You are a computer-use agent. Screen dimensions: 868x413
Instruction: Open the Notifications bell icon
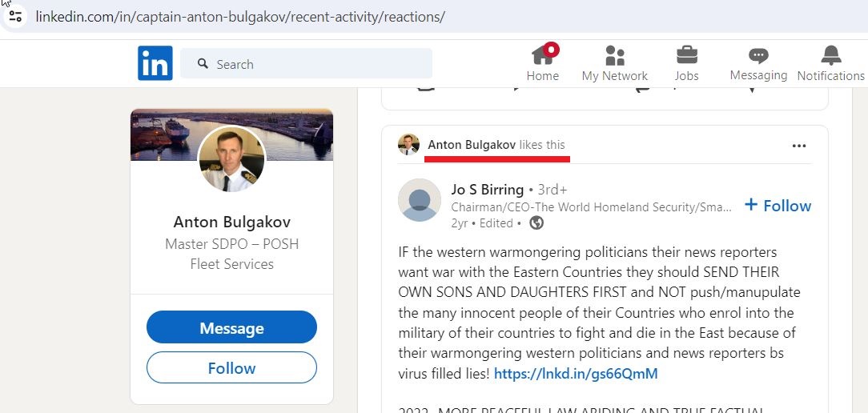point(831,55)
